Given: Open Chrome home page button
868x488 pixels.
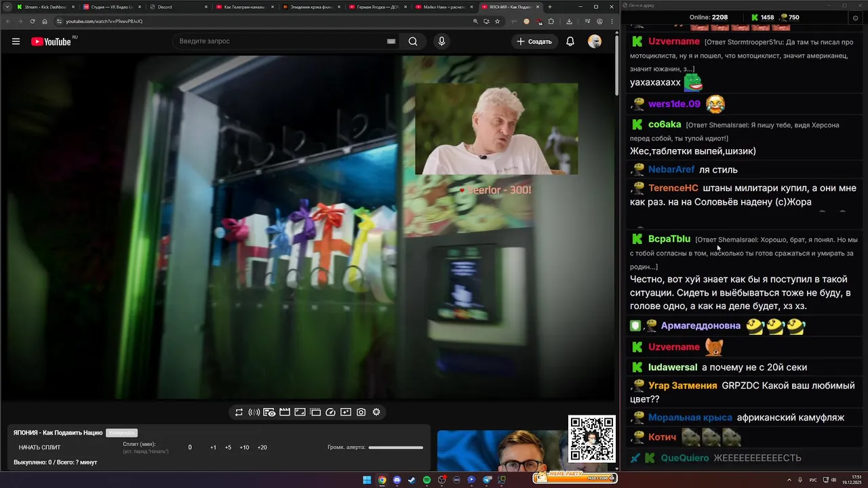Looking at the screenshot, I should click(45, 21).
